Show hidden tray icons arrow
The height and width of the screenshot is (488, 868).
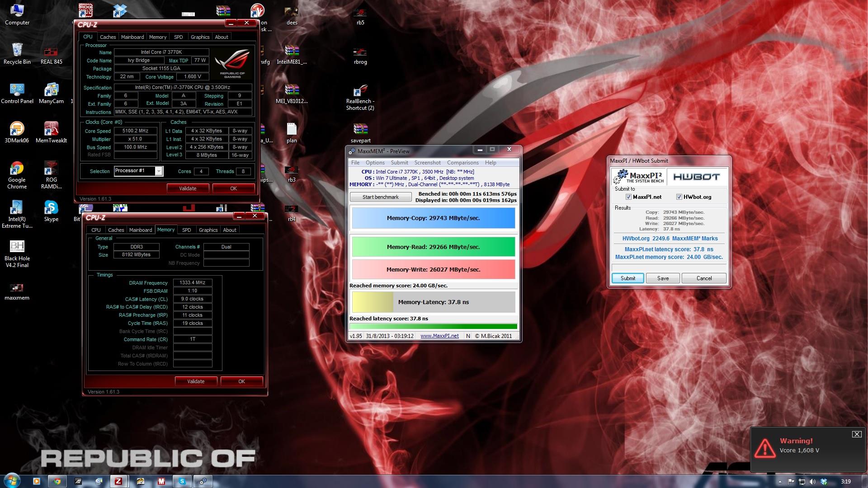(779, 482)
